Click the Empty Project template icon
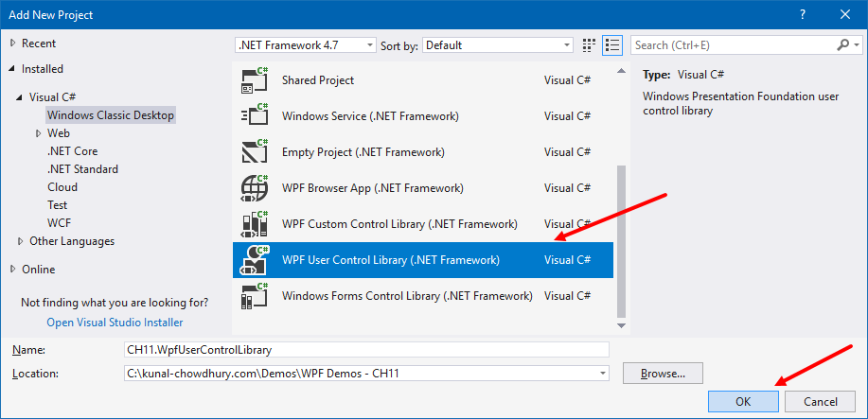The height and width of the screenshot is (419, 868). tap(256, 152)
